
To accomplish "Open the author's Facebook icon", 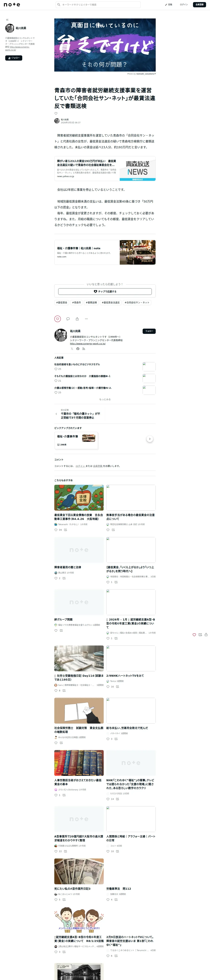I will click(x=78, y=349).
